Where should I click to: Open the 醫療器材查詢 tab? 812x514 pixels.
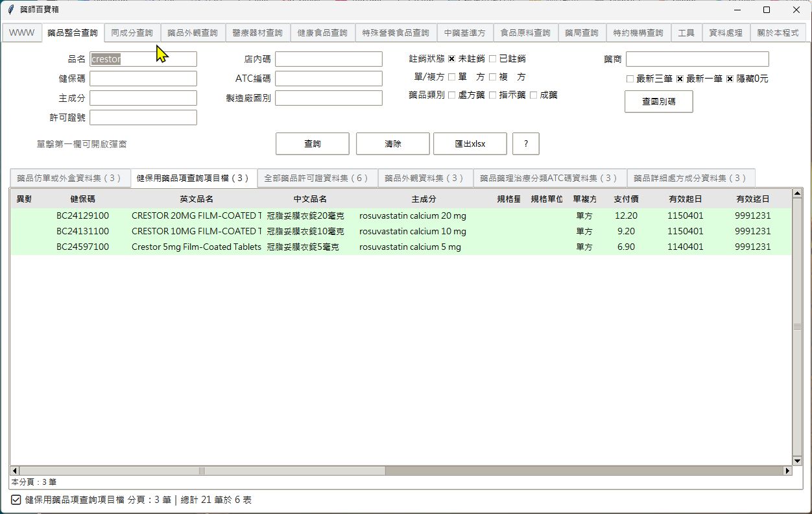(257, 33)
